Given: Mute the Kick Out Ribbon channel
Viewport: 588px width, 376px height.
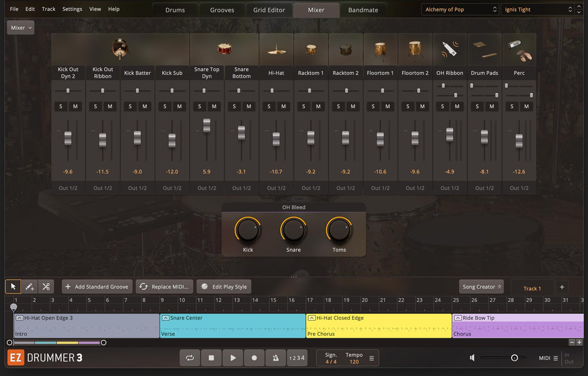Looking at the screenshot, I should [110, 106].
